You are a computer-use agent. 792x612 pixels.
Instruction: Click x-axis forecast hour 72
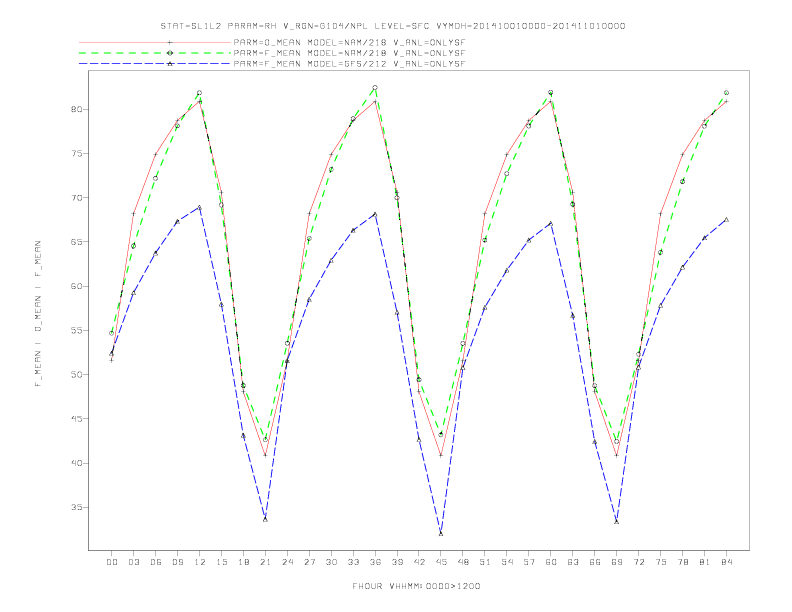[638, 562]
